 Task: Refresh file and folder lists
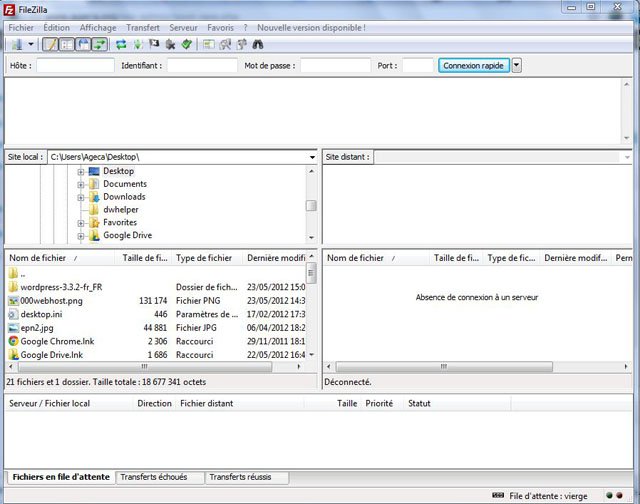point(121,44)
